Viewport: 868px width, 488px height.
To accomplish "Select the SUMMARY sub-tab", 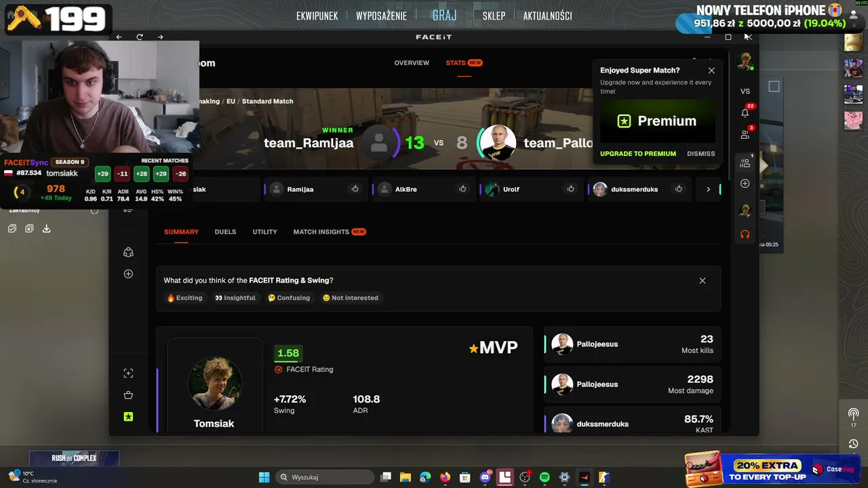I will click(x=181, y=232).
